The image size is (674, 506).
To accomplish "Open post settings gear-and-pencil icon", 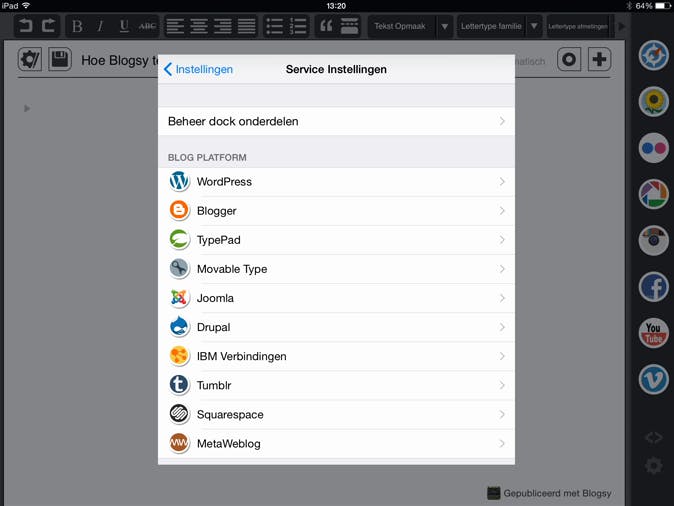I will [30, 59].
